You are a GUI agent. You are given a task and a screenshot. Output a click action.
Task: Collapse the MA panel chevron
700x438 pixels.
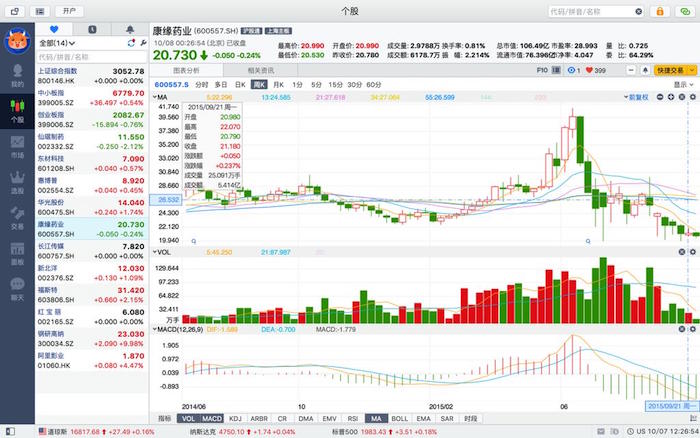(154, 97)
